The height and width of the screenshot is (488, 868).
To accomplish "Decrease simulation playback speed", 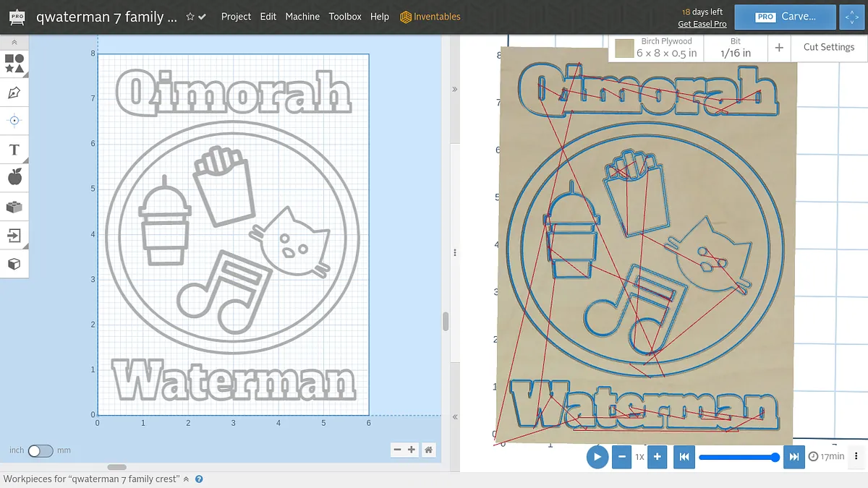I will pyautogui.click(x=621, y=457).
